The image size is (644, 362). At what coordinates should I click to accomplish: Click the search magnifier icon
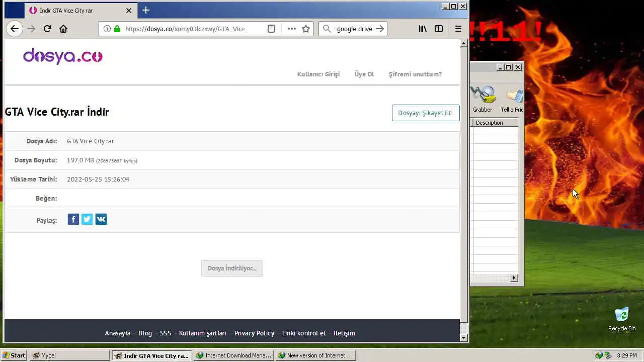pos(327,29)
